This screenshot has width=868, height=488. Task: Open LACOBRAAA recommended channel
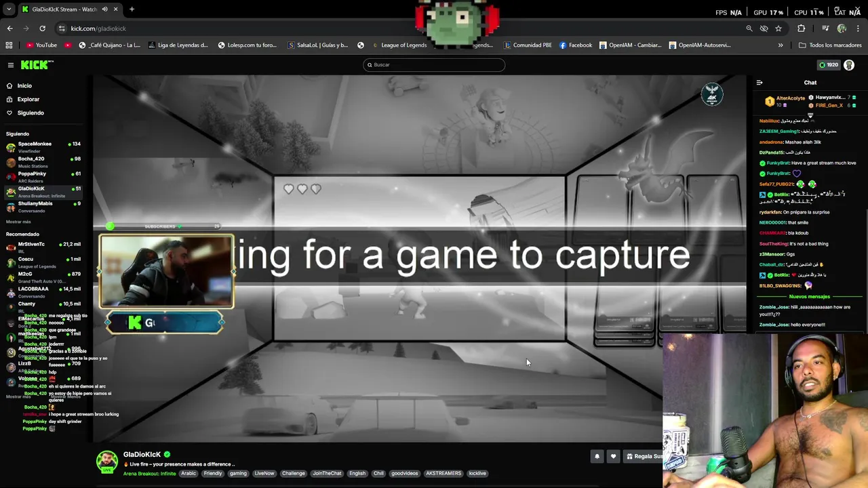click(x=42, y=291)
